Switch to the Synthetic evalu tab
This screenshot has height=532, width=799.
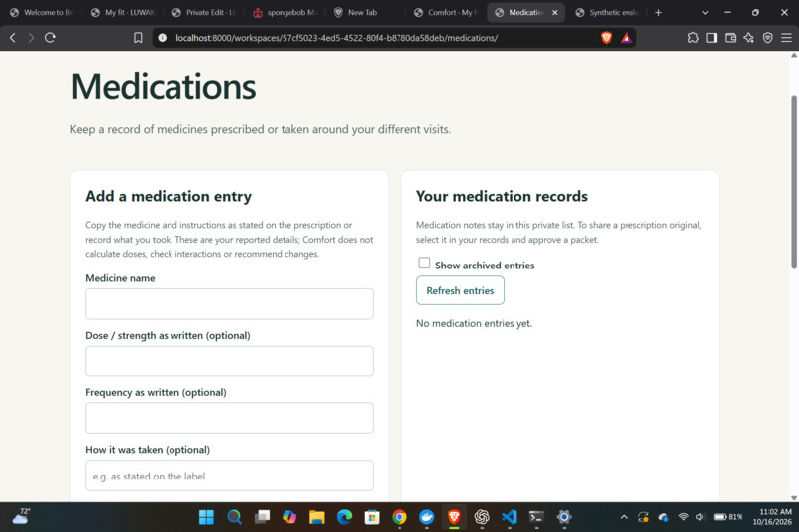[x=608, y=12]
